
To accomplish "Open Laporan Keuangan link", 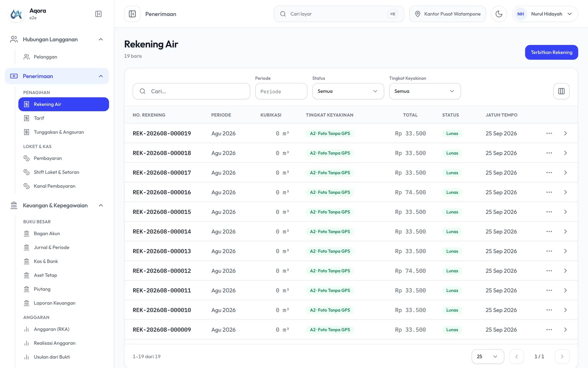I will (64, 303).
